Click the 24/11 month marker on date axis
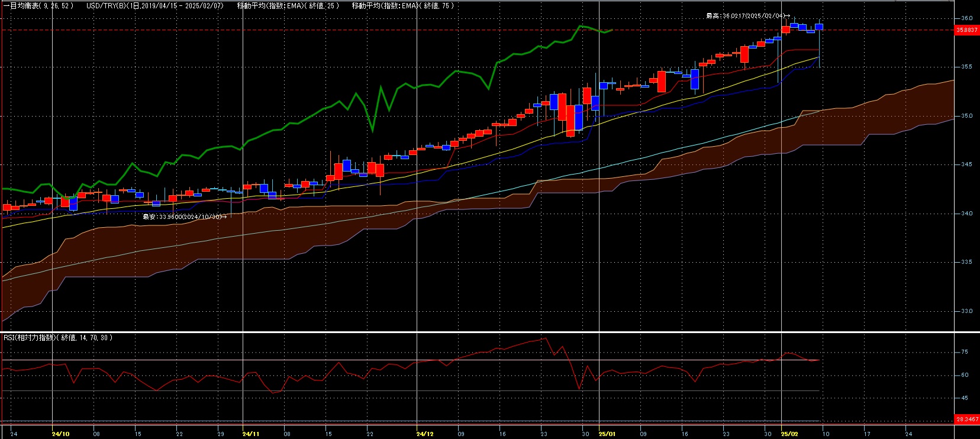Image resolution: width=980 pixels, height=439 pixels. [252, 434]
